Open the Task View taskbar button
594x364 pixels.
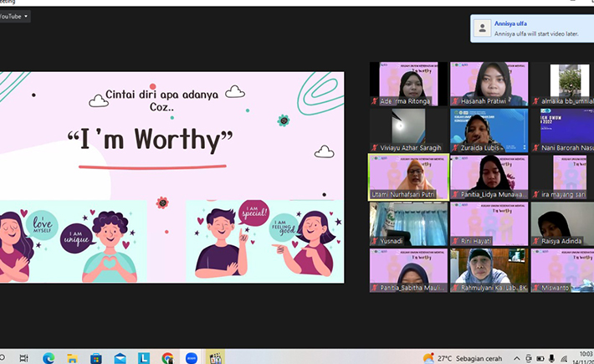click(23, 357)
